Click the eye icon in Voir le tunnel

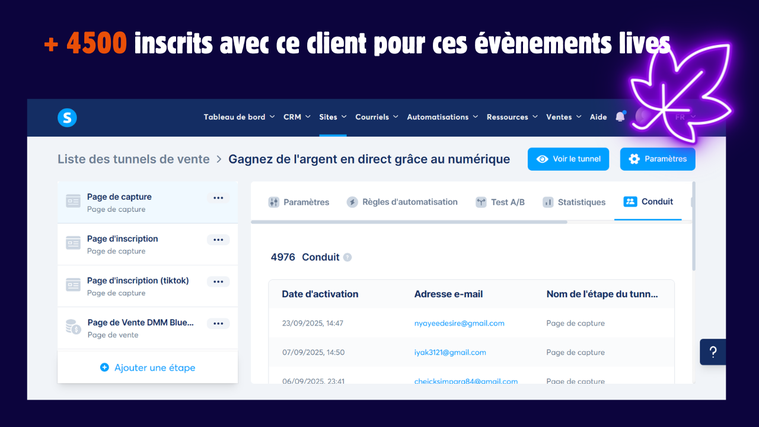(542, 159)
